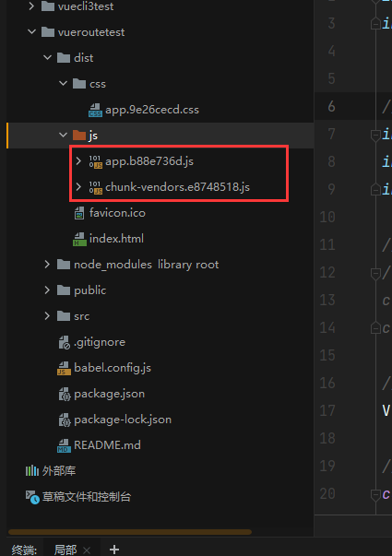
Task: Expand the public folder chevron
Action: [x=47, y=290]
